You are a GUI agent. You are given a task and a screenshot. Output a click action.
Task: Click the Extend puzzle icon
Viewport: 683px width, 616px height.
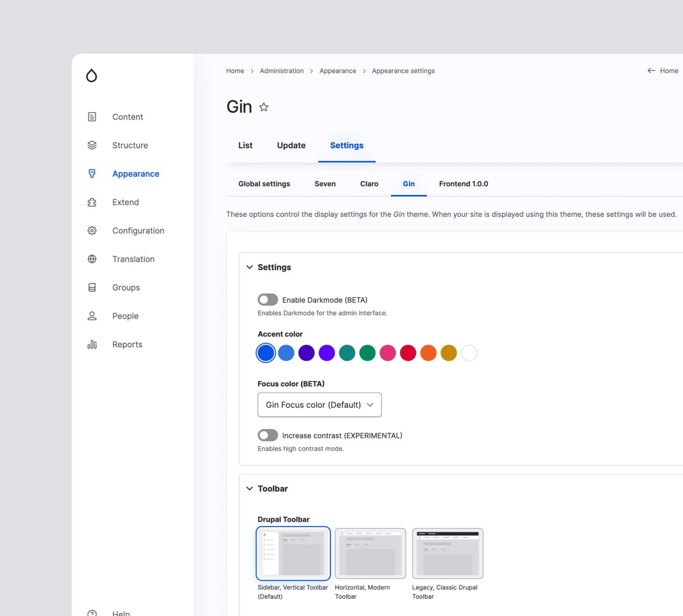click(x=92, y=202)
